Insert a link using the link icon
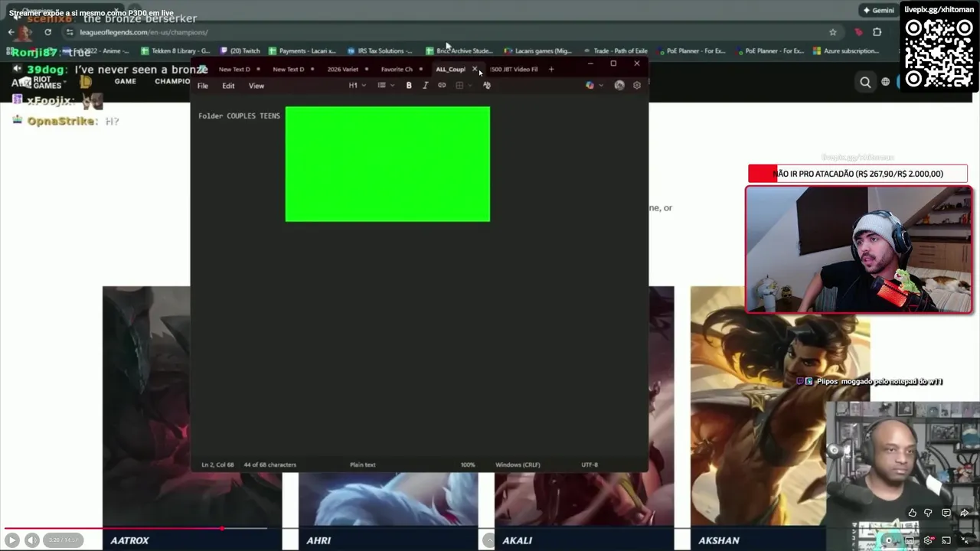 [x=442, y=86]
